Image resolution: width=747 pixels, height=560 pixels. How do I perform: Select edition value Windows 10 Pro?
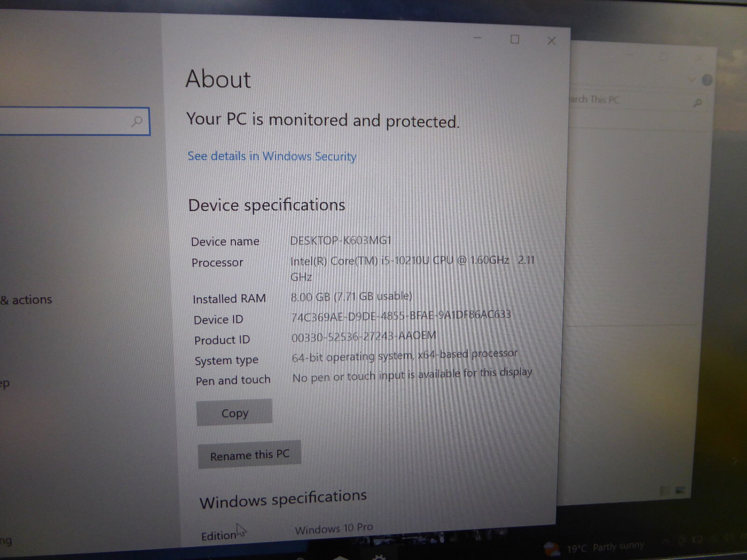click(x=334, y=528)
